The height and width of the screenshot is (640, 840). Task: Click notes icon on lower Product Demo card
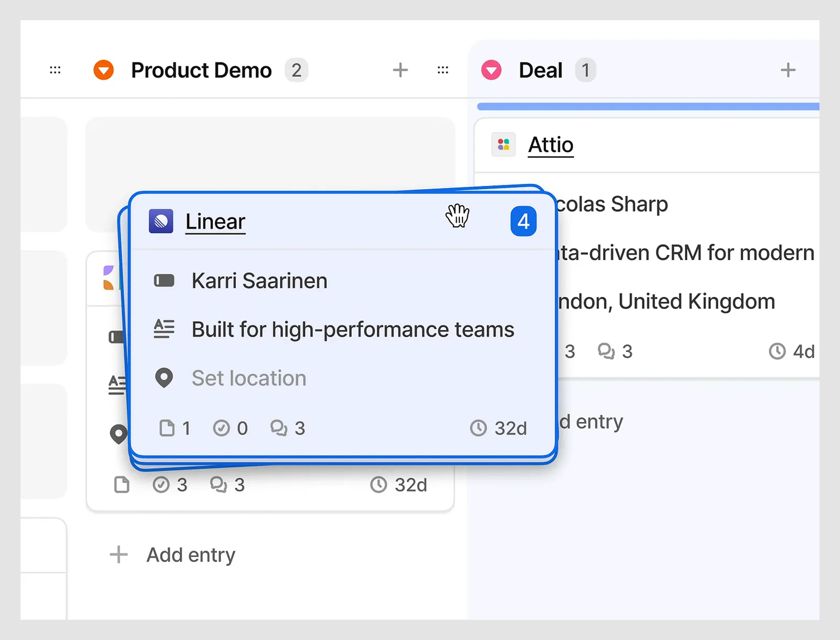click(x=122, y=485)
